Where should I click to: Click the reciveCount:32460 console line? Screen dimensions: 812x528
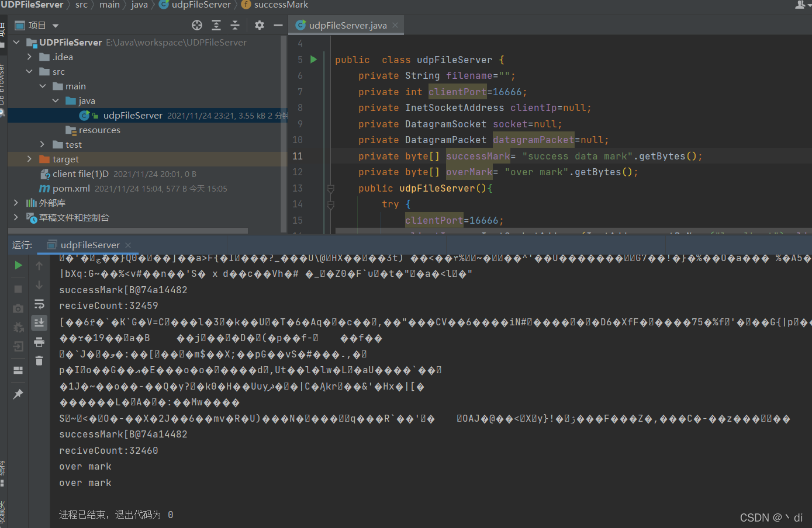tap(109, 450)
